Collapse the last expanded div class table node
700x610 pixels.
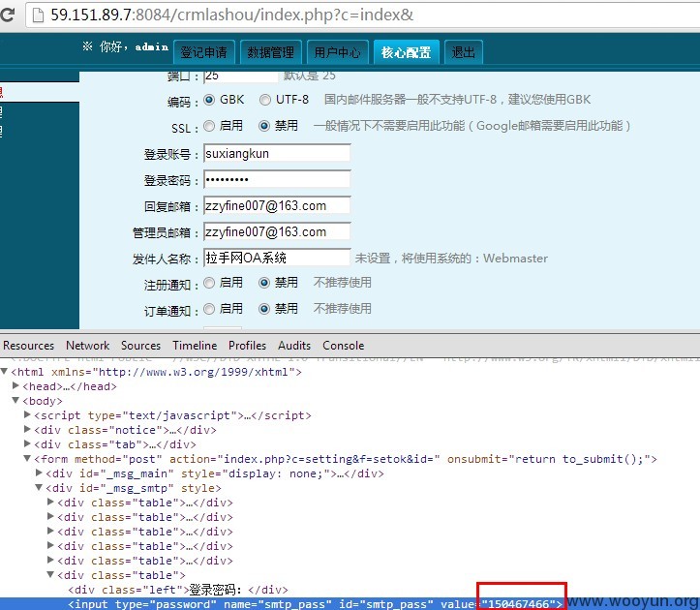[50, 574]
